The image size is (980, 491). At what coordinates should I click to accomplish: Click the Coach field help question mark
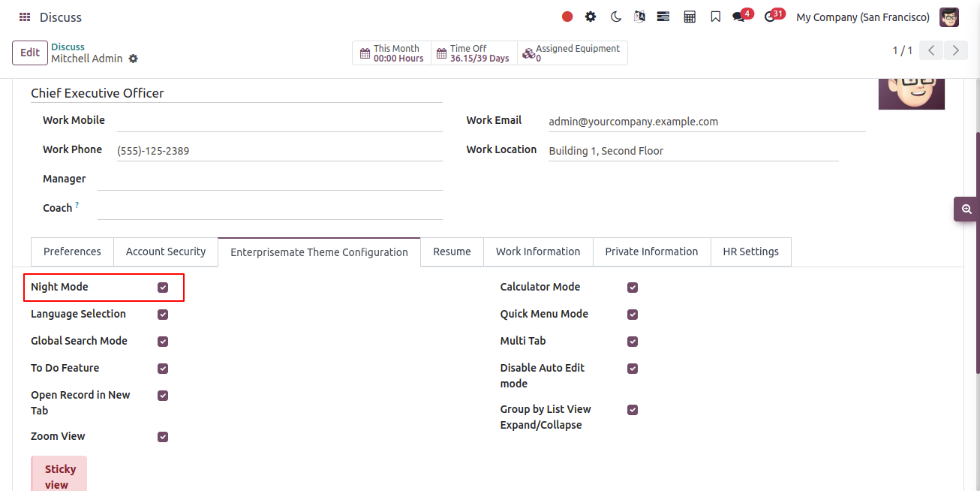click(77, 205)
